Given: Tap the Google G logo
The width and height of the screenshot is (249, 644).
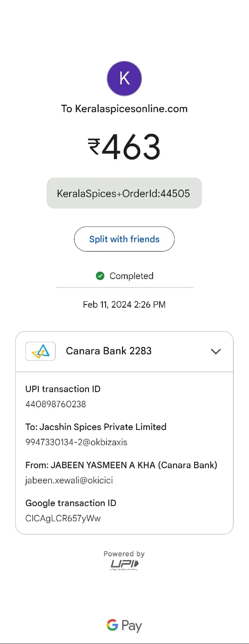Looking at the screenshot, I should click(x=112, y=626).
